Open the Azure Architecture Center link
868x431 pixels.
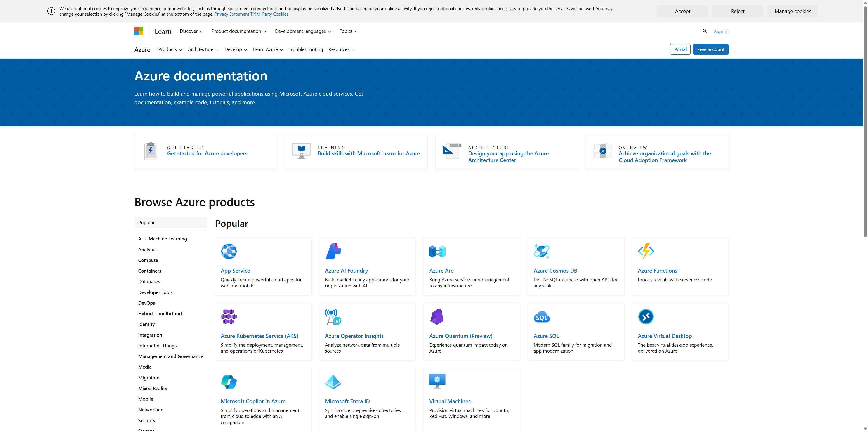[x=508, y=157]
